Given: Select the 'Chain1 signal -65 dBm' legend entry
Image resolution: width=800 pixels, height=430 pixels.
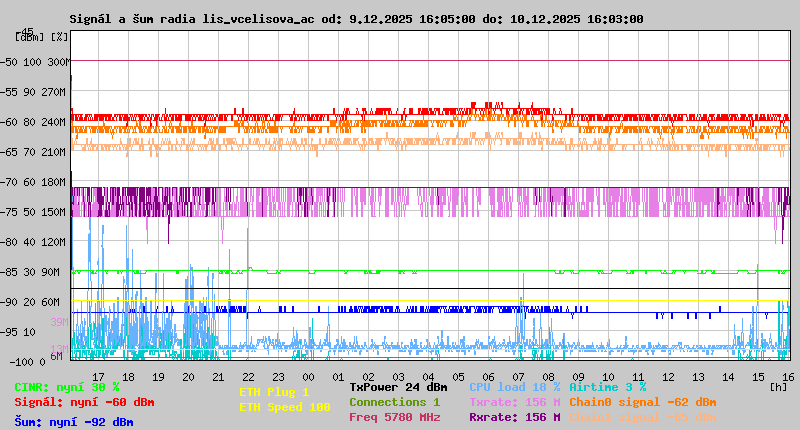Looking at the screenshot, I should (643, 417).
